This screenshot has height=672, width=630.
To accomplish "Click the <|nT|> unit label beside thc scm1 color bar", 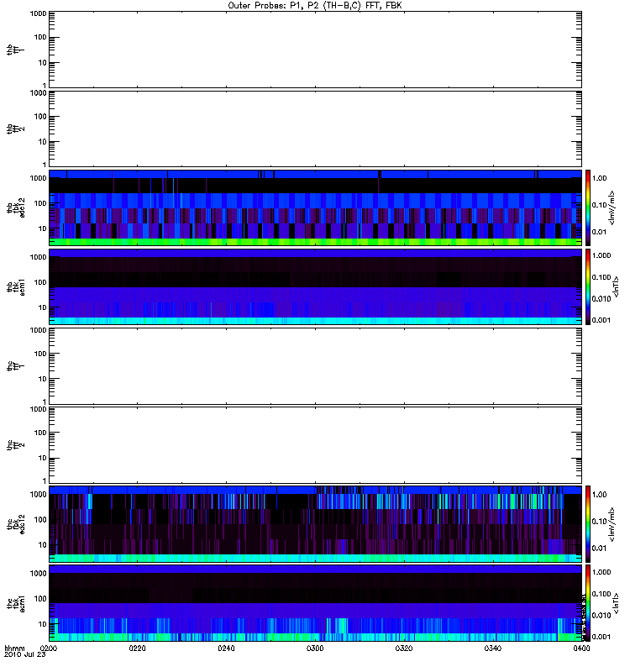I will click(x=617, y=603).
